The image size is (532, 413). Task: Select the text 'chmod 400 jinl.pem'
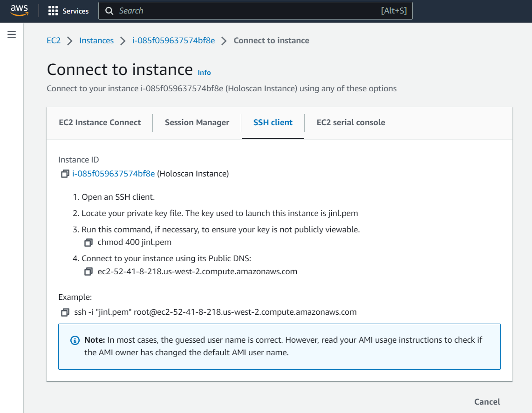tap(134, 243)
